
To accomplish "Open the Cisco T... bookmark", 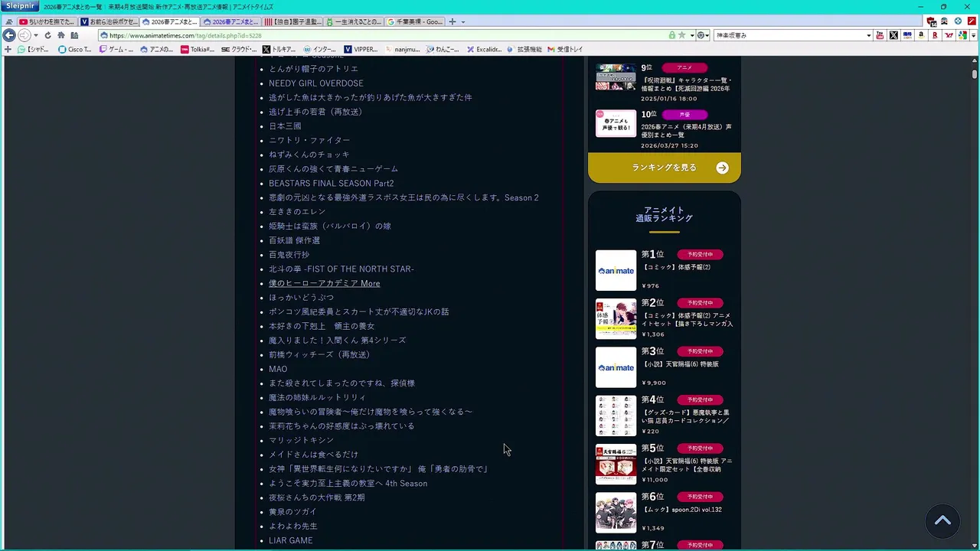I will [75, 49].
